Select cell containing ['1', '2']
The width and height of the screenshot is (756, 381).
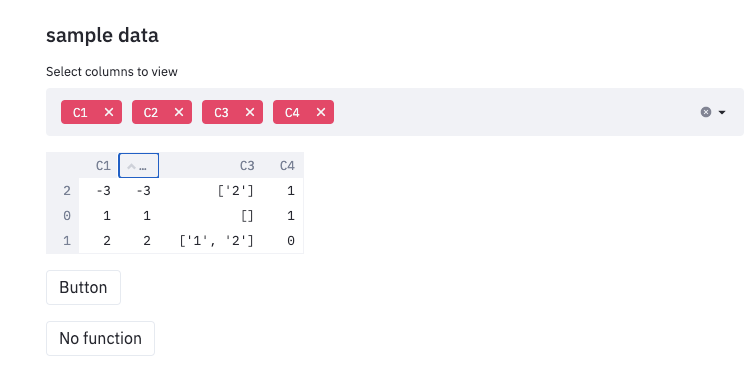211,241
